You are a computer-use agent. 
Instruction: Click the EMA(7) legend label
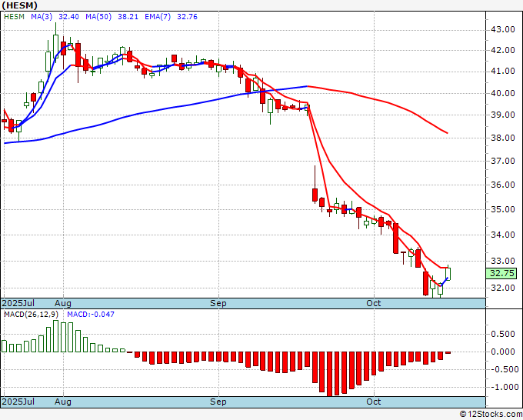click(x=158, y=17)
